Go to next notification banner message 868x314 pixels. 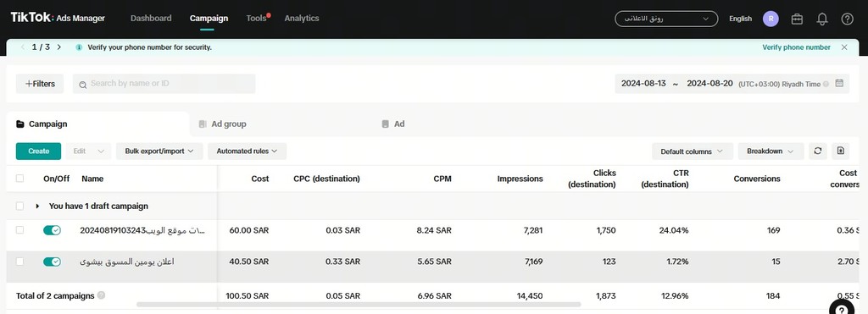coord(59,47)
